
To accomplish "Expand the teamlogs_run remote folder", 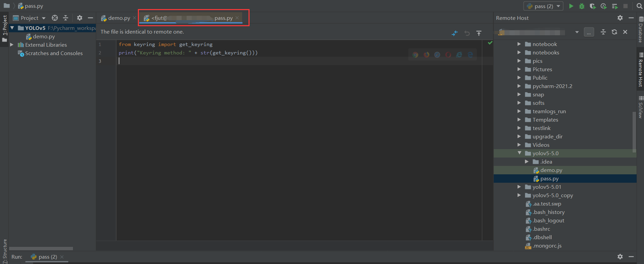I will pyautogui.click(x=519, y=111).
